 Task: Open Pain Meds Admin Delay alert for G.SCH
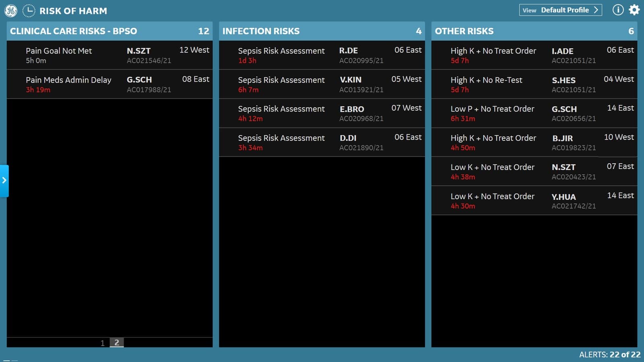tap(109, 84)
